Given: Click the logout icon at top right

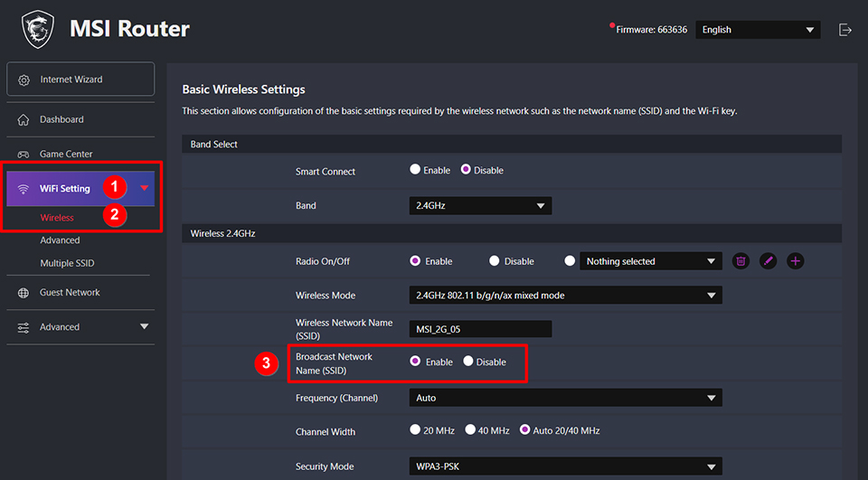Looking at the screenshot, I should coord(844,30).
